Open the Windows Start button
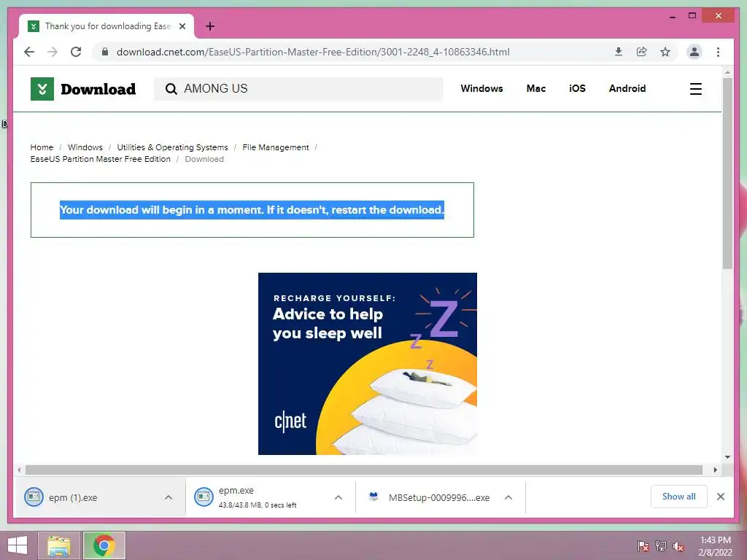The height and width of the screenshot is (560, 747). point(18,545)
